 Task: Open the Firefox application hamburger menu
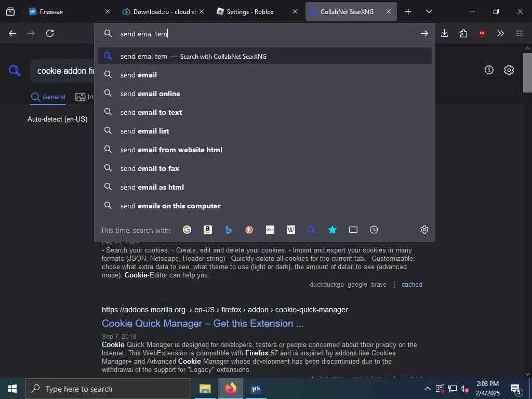pos(520,33)
